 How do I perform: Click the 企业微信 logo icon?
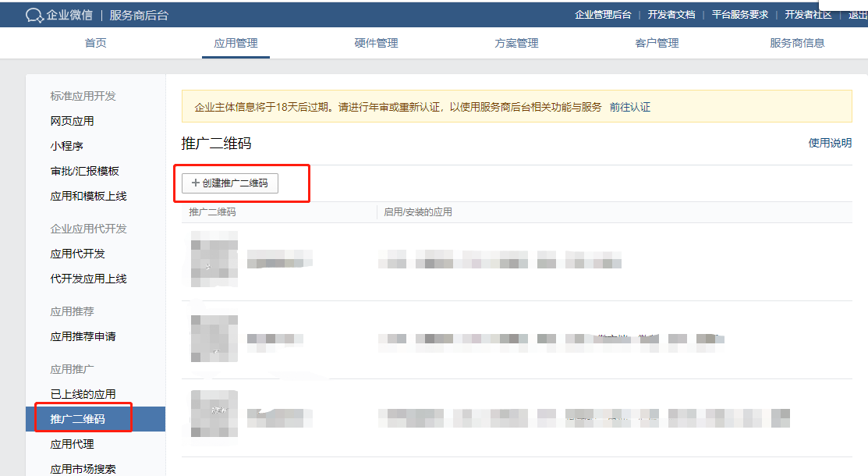[34, 16]
